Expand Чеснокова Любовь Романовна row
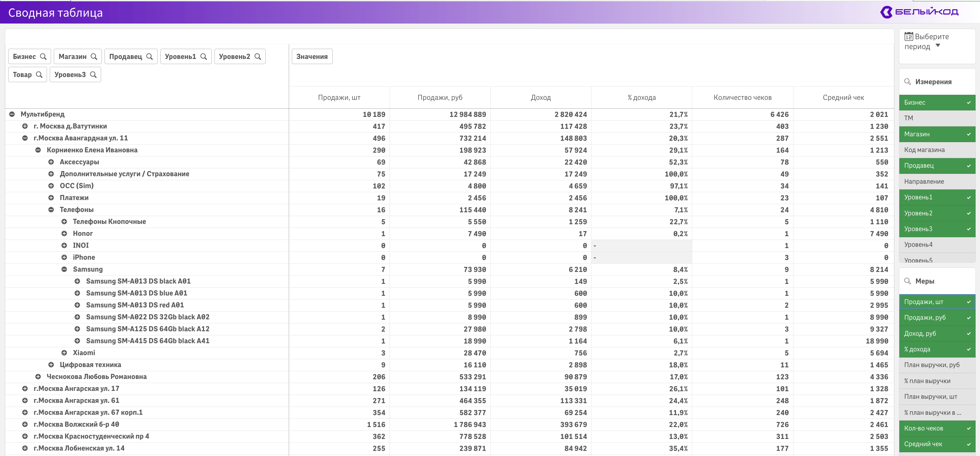The height and width of the screenshot is (456, 980). (x=38, y=377)
